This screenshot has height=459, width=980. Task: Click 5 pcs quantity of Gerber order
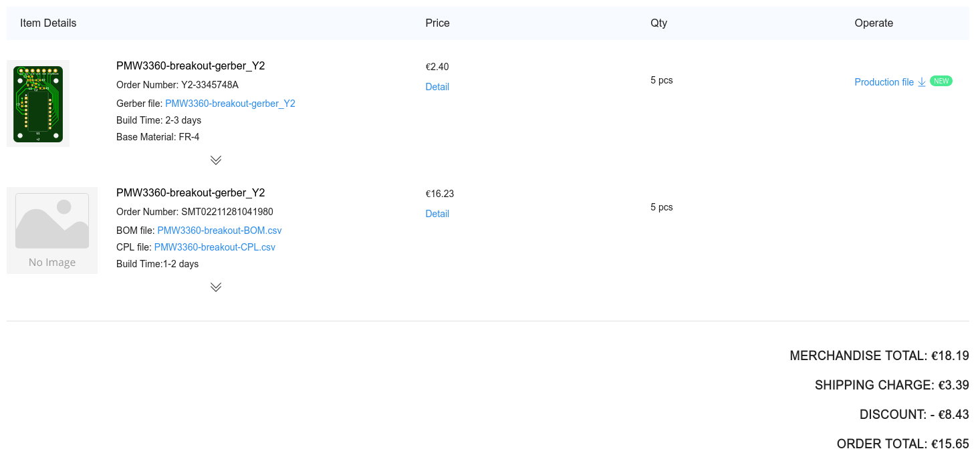(x=662, y=80)
